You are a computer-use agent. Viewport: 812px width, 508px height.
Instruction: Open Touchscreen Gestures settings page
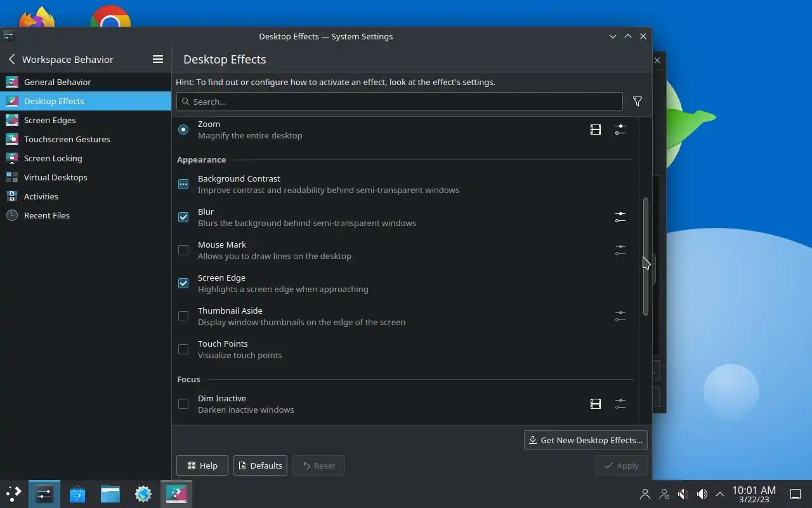coord(86,139)
